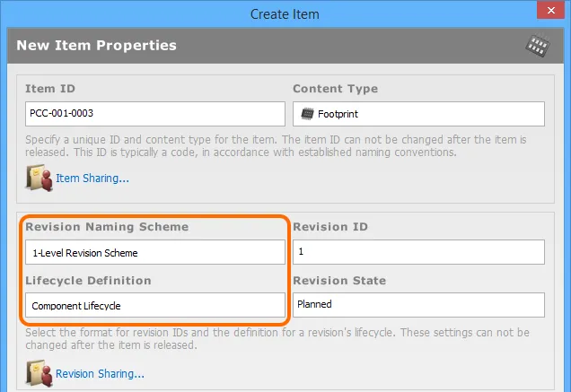The image size is (571, 392).
Task: Click the Item ID label
Action: point(50,89)
